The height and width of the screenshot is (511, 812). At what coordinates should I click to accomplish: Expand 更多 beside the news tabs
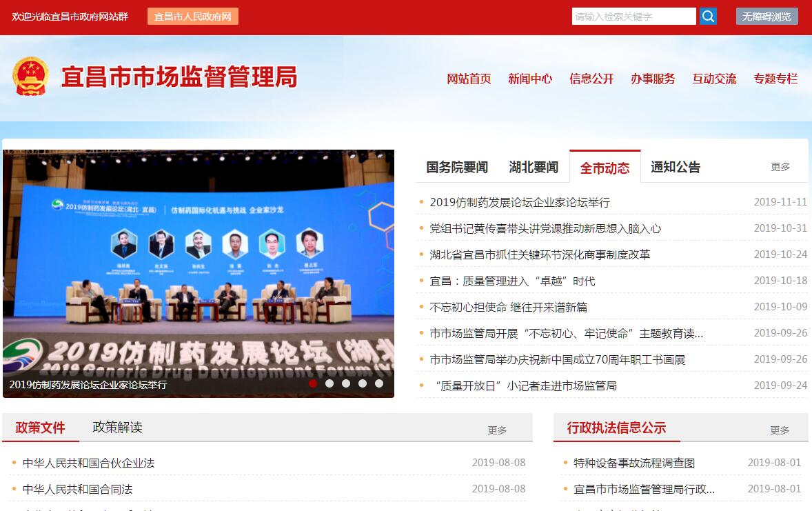pos(780,167)
